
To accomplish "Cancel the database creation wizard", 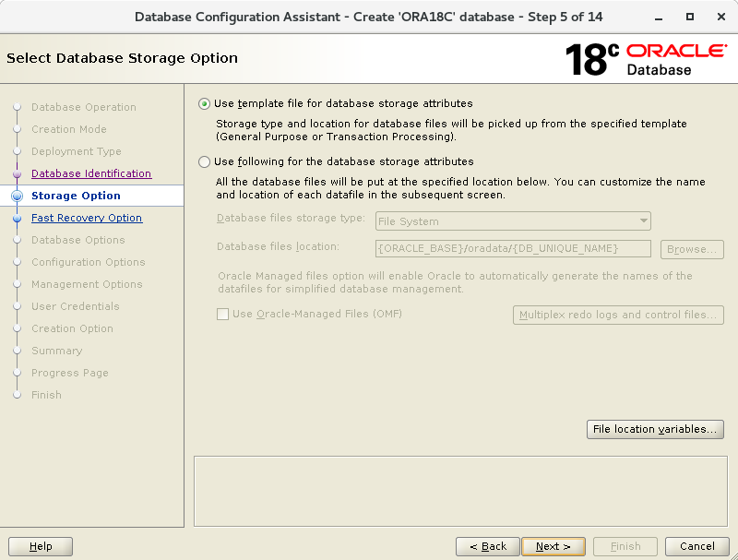I will click(x=697, y=546).
